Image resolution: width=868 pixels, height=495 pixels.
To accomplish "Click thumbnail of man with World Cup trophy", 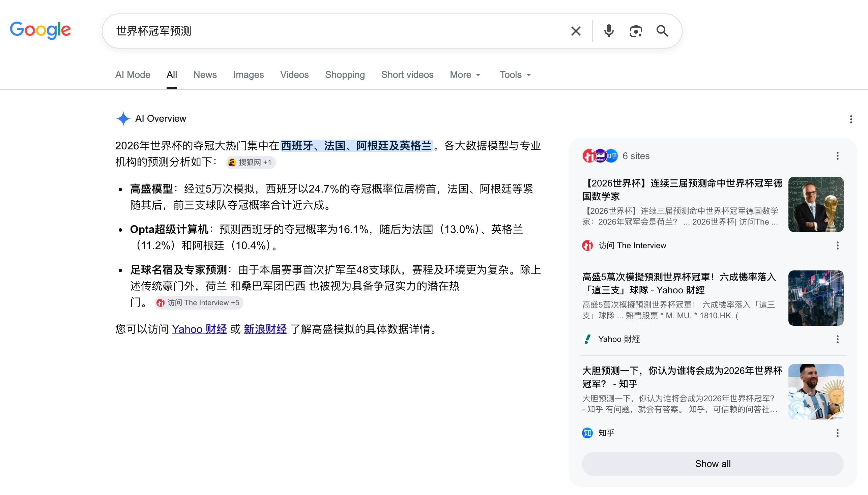I will point(816,204).
